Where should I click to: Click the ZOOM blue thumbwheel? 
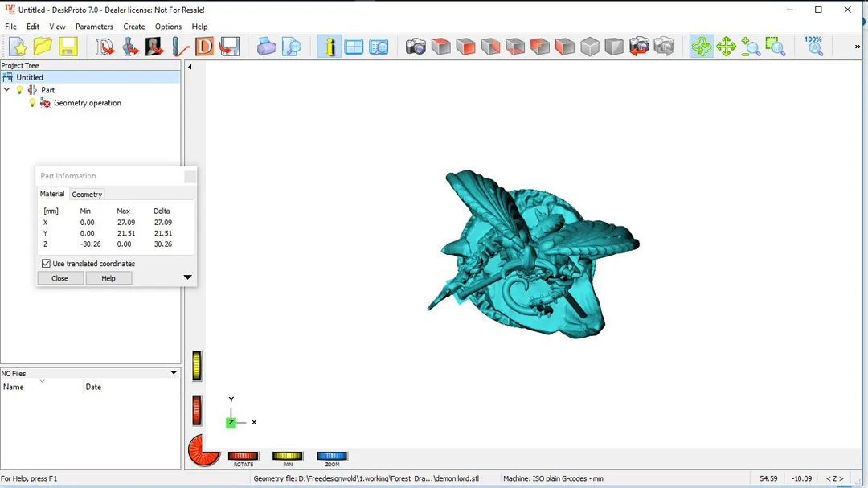click(x=332, y=456)
